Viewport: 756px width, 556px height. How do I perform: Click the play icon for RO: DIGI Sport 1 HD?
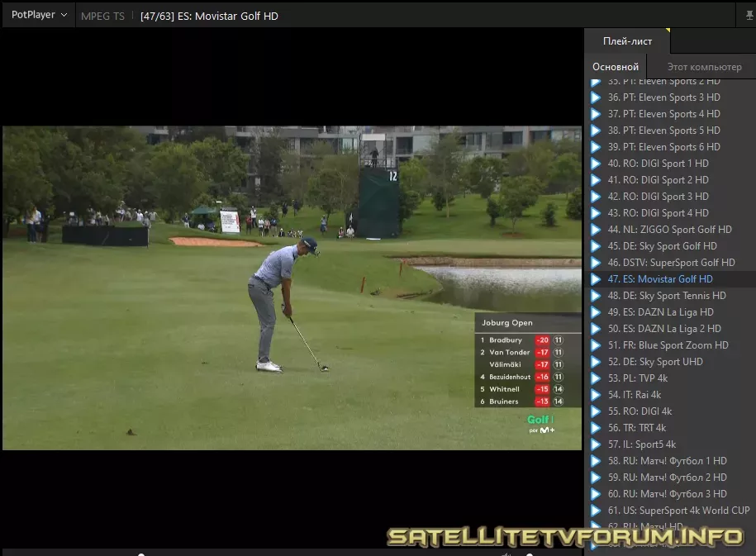pyautogui.click(x=596, y=164)
